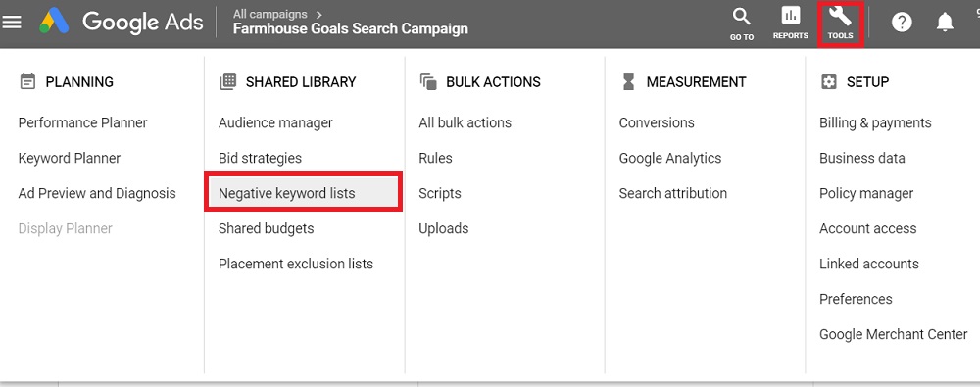Image resolution: width=980 pixels, height=387 pixels.
Task: Open Placement exclusion lists
Action: coord(296,264)
